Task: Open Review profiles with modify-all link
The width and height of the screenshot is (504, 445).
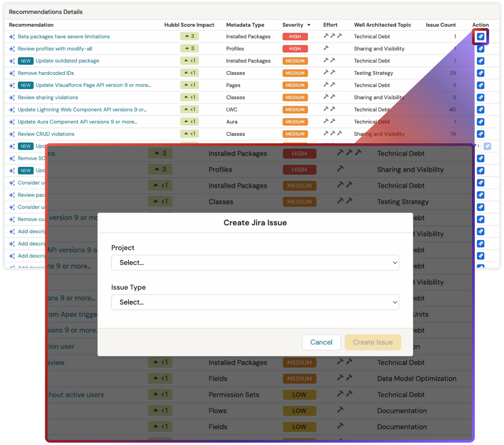Action: pos(55,49)
